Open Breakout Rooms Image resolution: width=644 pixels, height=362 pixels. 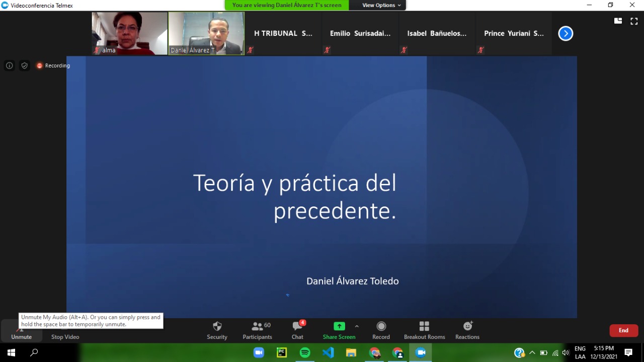[424, 331]
